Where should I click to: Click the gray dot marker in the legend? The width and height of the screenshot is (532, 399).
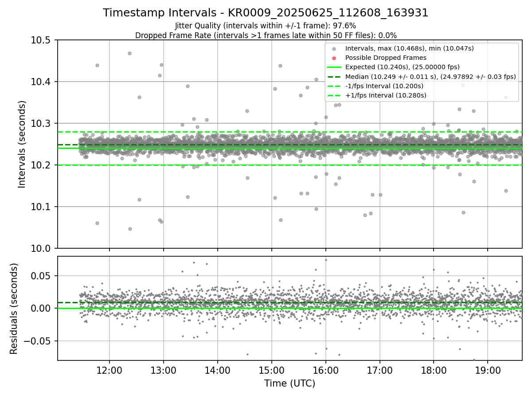(334, 49)
